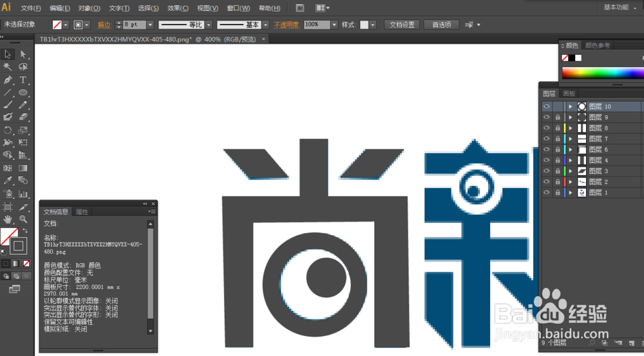Viewport: 644px width, 356px height.
Task: Select the Free Transform tool
Action: click(23, 142)
